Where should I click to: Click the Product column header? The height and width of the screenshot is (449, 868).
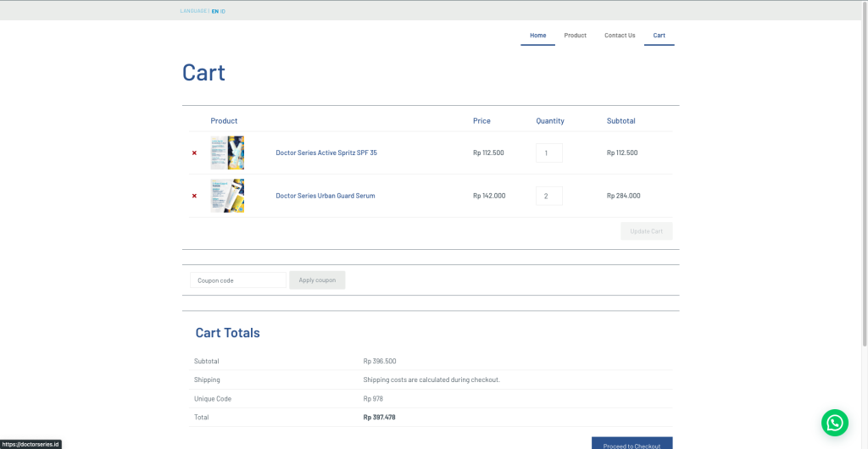coord(224,120)
